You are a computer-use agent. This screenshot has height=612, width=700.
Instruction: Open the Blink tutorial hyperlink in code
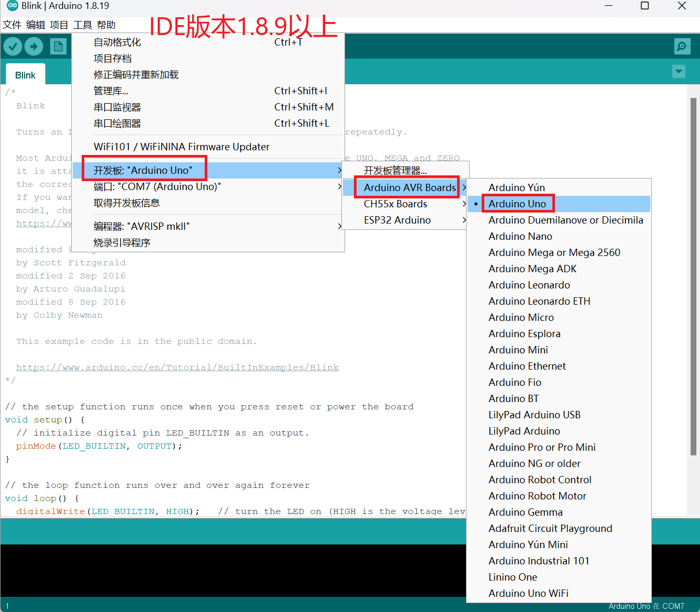click(177, 368)
